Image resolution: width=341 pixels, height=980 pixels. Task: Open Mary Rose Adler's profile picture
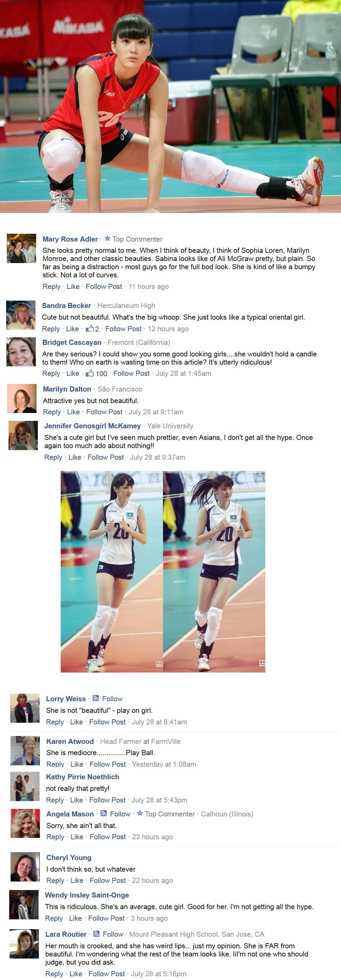coord(22,248)
